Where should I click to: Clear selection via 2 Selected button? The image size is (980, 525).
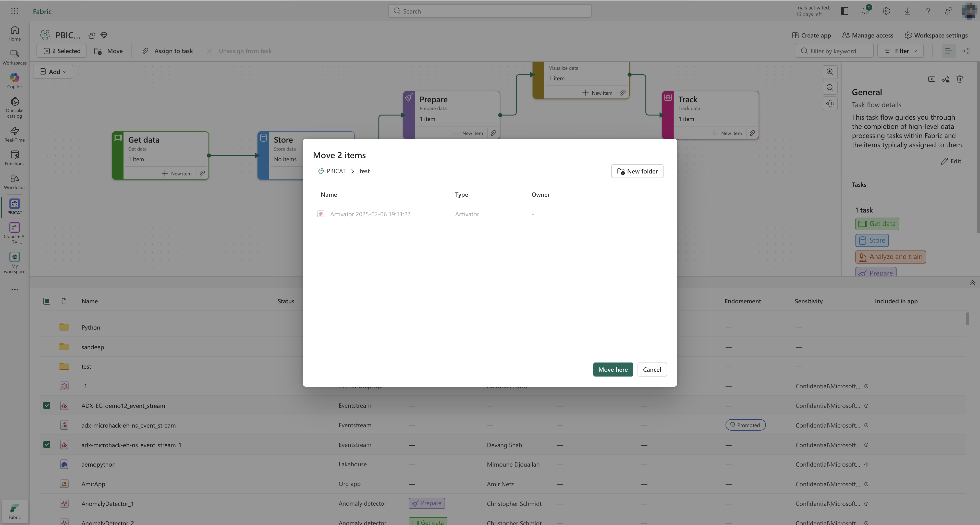tap(62, 51)
